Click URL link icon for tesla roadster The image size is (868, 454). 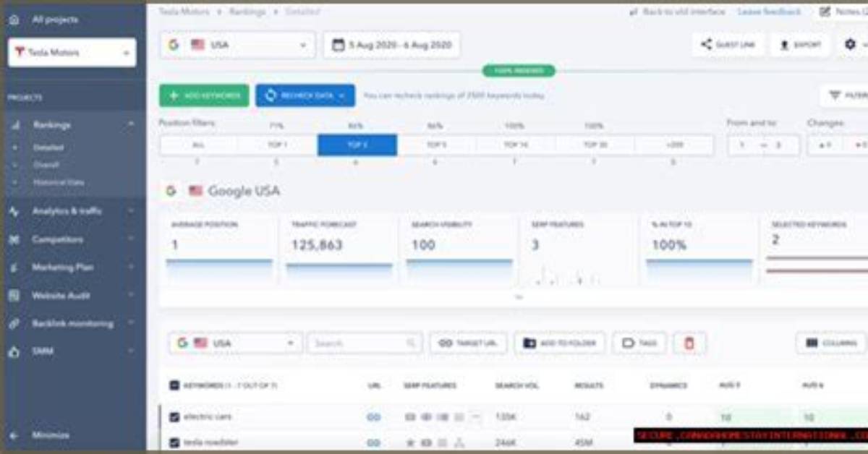373,442
